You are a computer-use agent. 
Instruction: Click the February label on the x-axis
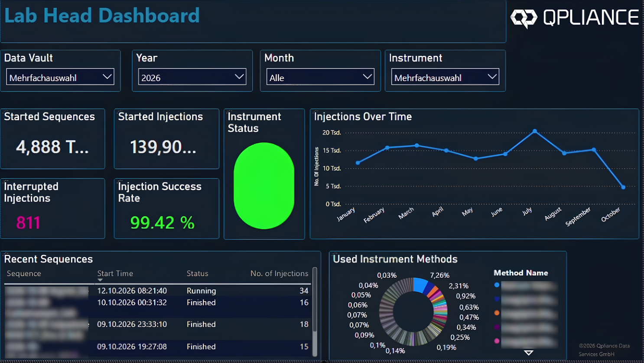[374, 215]
